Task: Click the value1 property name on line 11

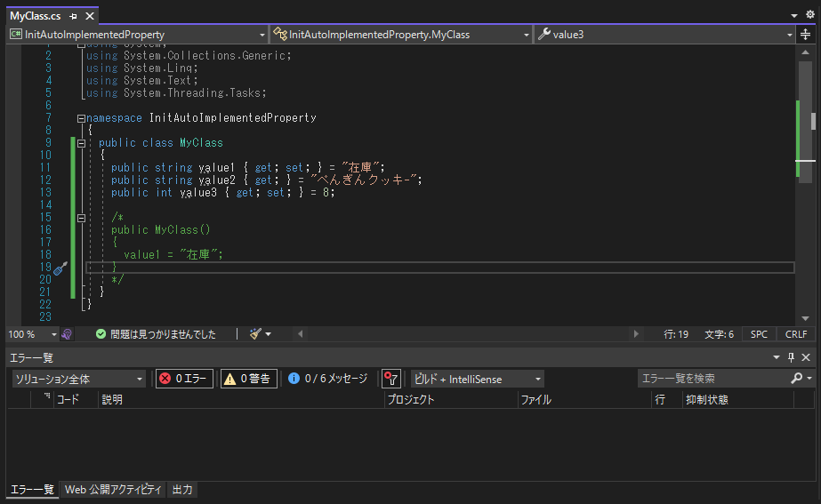Action: pyautogui.click(x=217, y=168)
